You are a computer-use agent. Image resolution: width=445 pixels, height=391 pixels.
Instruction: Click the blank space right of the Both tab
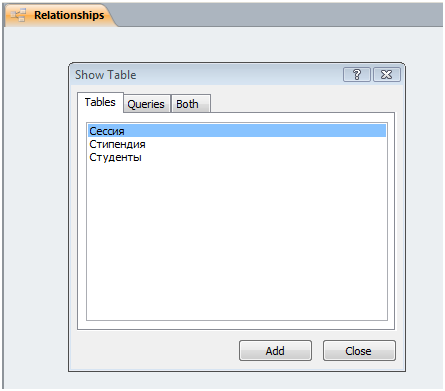point(302,103)
